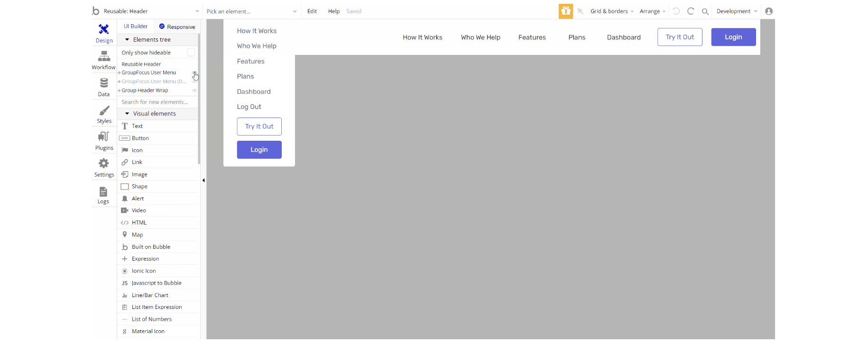Open the account profile icon
The image size is (868, 344).
[769, 11]
